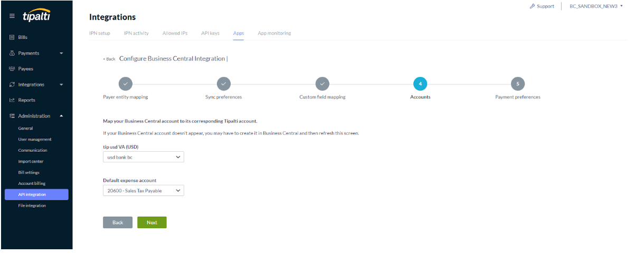The width and height of the screenshot is (644, 254).
Task: Click the gray Back button
Action: pos(117,222)
